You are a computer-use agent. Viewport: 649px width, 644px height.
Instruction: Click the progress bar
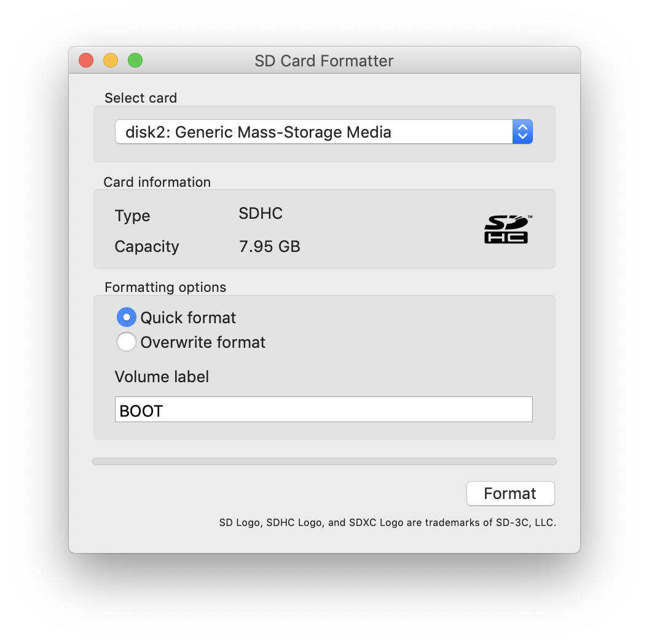pyautogui.click(x=324, y=461)
